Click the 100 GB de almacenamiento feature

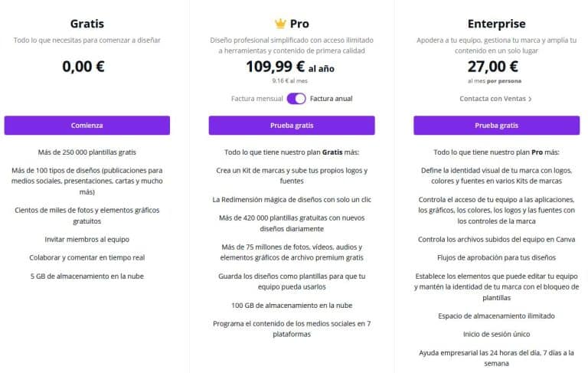tap(292, 305)
